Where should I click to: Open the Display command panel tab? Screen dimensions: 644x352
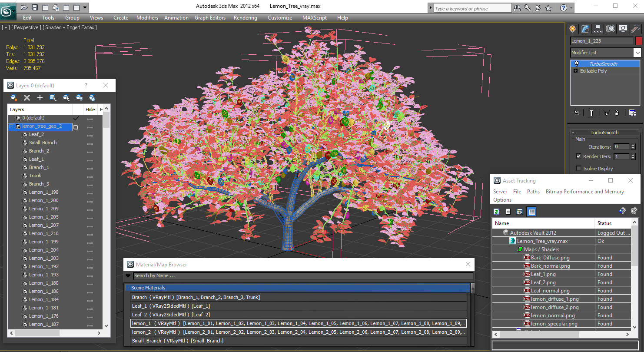click(x=623, y=29)
